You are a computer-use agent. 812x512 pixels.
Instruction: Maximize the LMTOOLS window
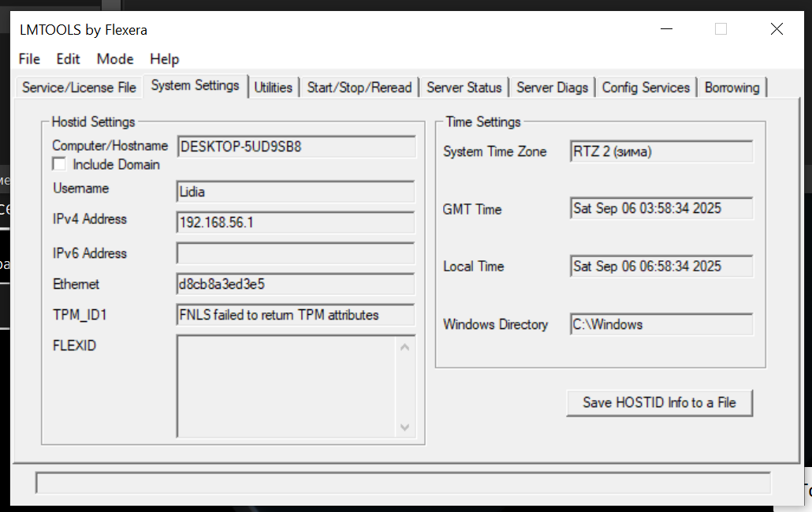coord(721,29)
